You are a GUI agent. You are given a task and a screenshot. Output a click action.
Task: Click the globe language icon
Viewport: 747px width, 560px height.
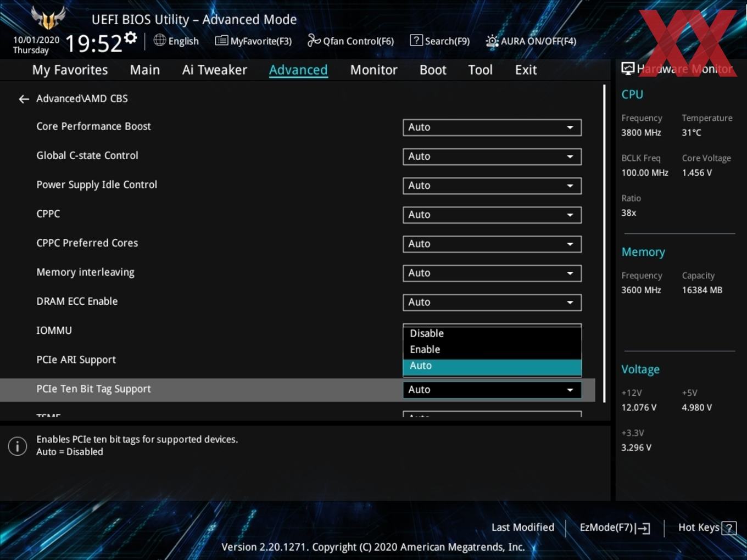pos(159,40)
